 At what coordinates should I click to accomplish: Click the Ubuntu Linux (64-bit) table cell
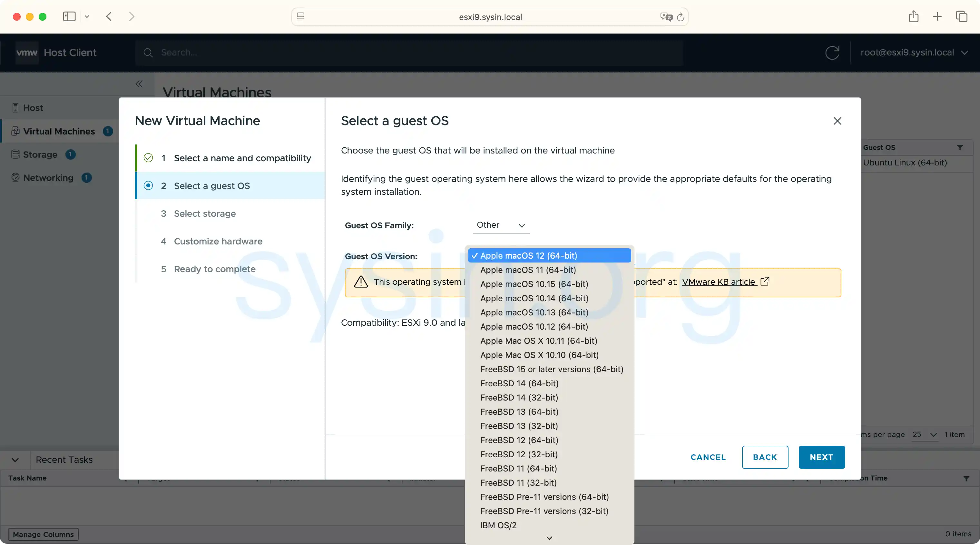(x=905, y=163)
